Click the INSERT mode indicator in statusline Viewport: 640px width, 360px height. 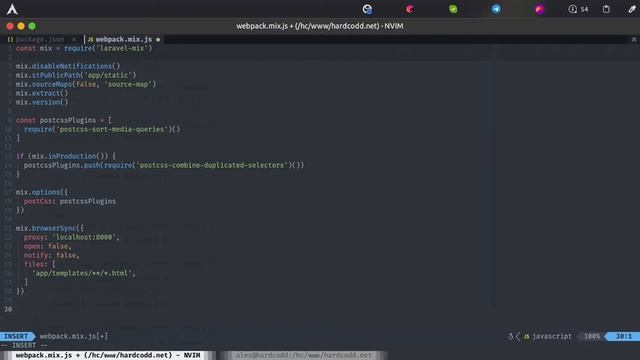[x=16, y=336]
